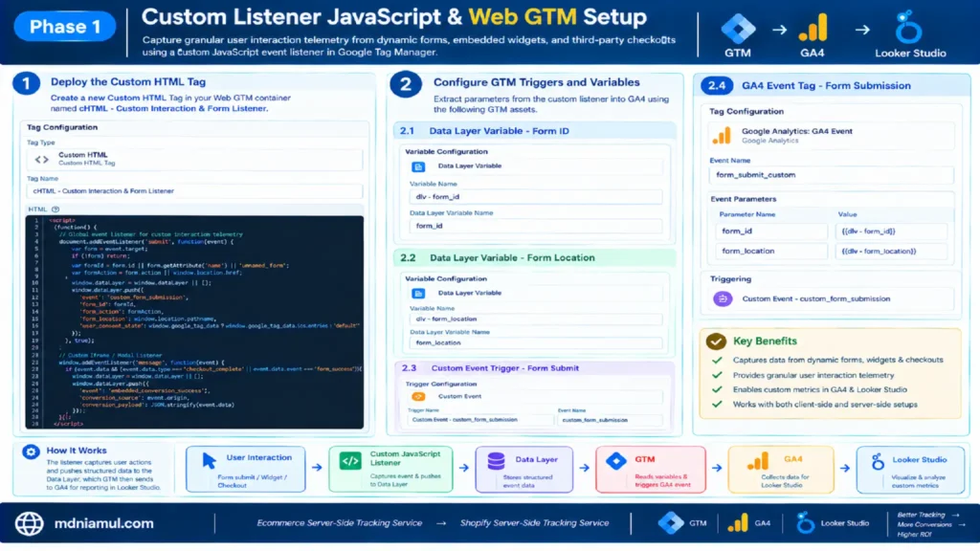Click the orange Custom Event icon in section 2.3
This screenshot has height=551, width=980.
coord(418,397)
